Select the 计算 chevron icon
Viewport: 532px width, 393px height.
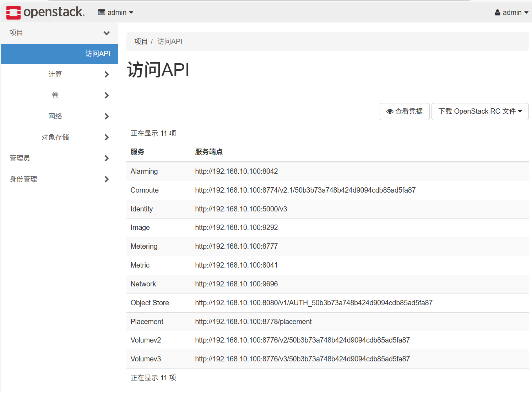coord(106,74)
